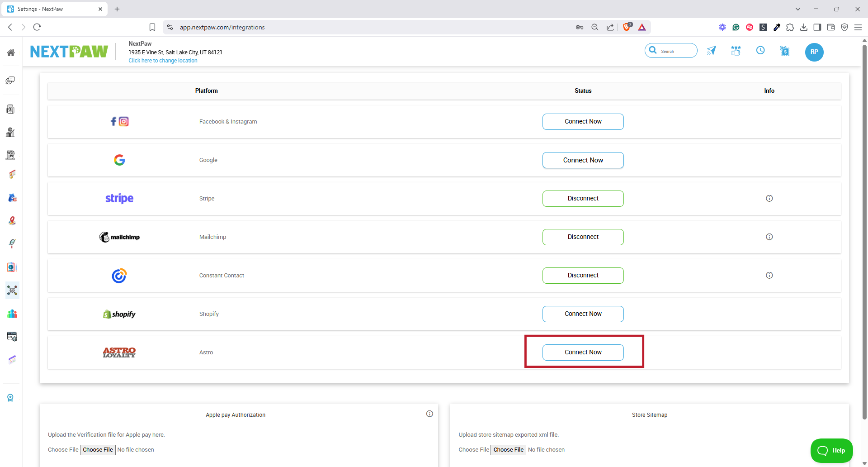Open the tab search dropdown arrow

coord(798,9)
